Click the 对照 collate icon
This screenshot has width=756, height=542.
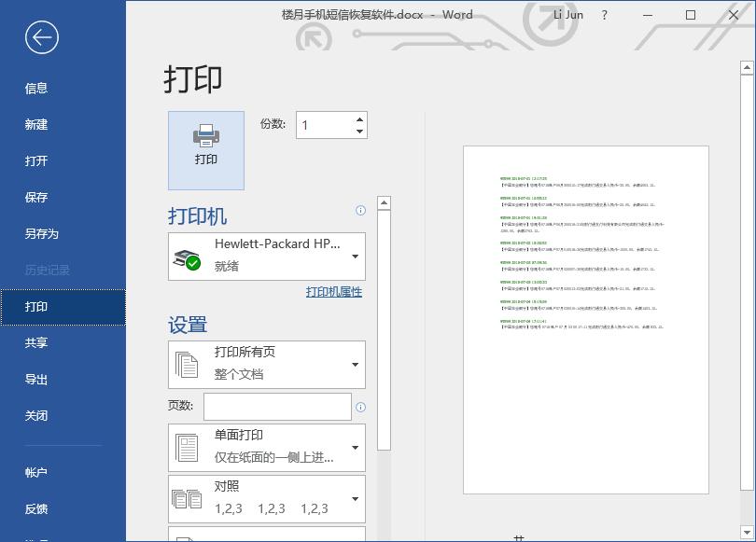point(187,499)
